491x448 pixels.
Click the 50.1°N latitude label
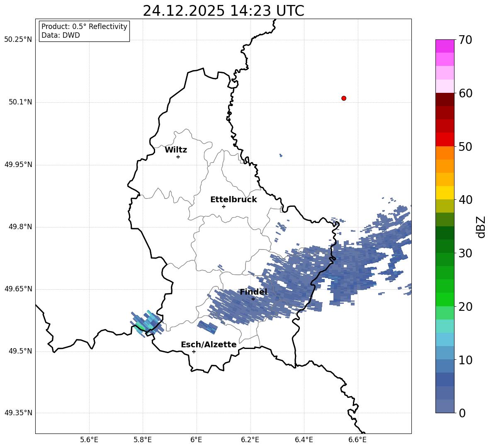(x=20, y=102)
